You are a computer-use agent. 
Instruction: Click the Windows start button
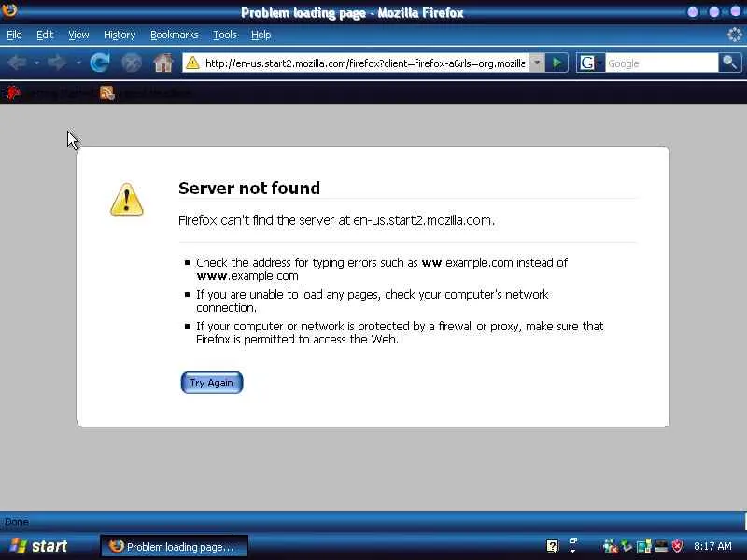pyautogui.click(x=39, y=546)
